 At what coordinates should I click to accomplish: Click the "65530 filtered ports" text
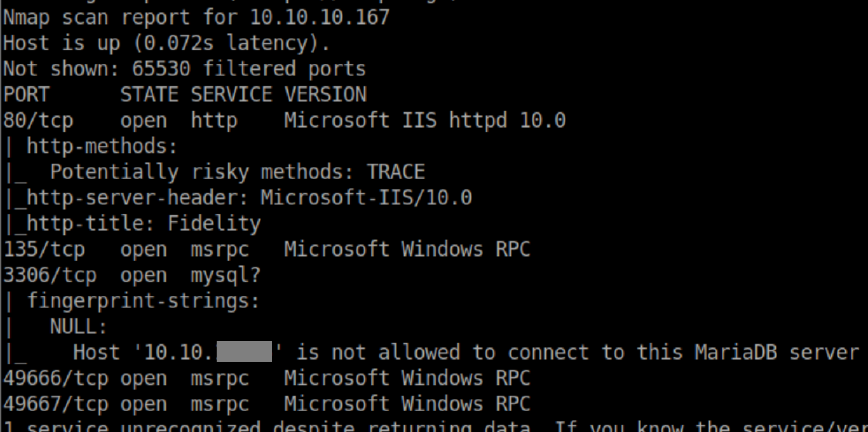click(x=249, y=69)
